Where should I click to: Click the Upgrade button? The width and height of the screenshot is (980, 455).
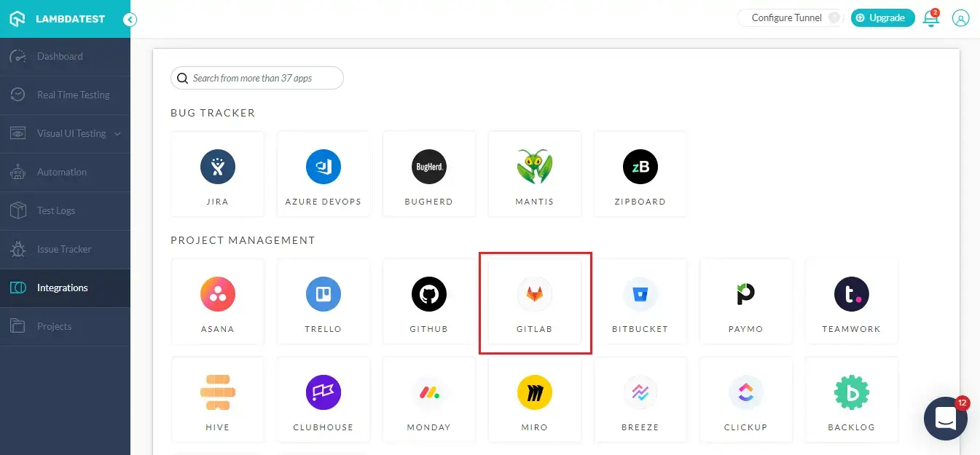[882, 18]
